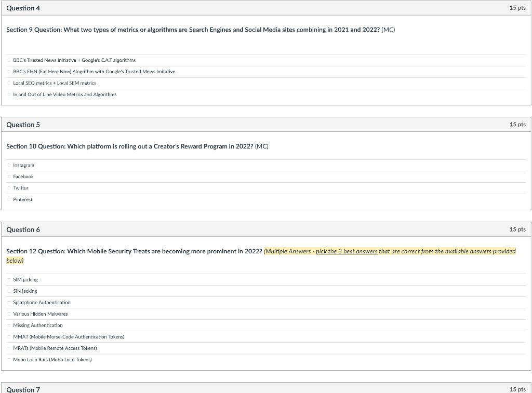
Task: Select Instagram as the answer
Action: click(9, 165)
